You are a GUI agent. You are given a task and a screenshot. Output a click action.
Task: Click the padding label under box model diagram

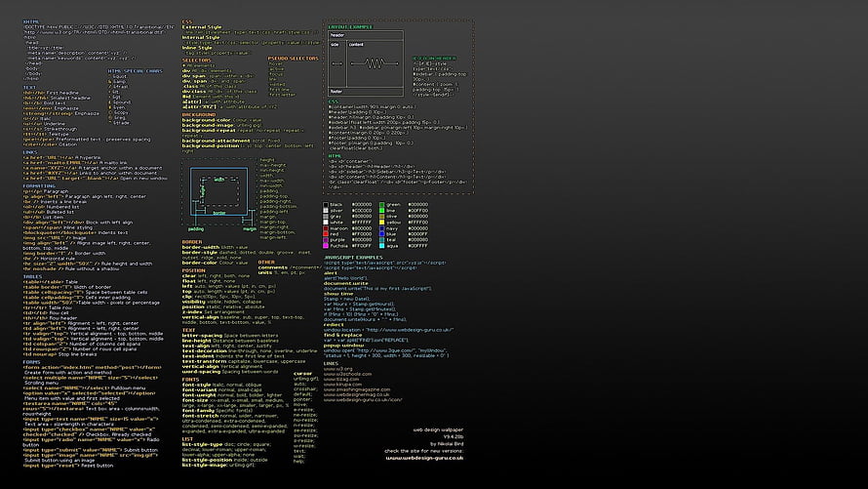(196, 228)
